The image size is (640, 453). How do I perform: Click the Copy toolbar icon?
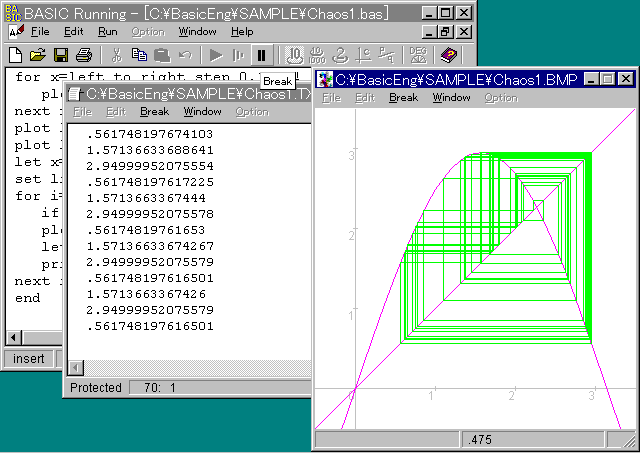point(139,55)
